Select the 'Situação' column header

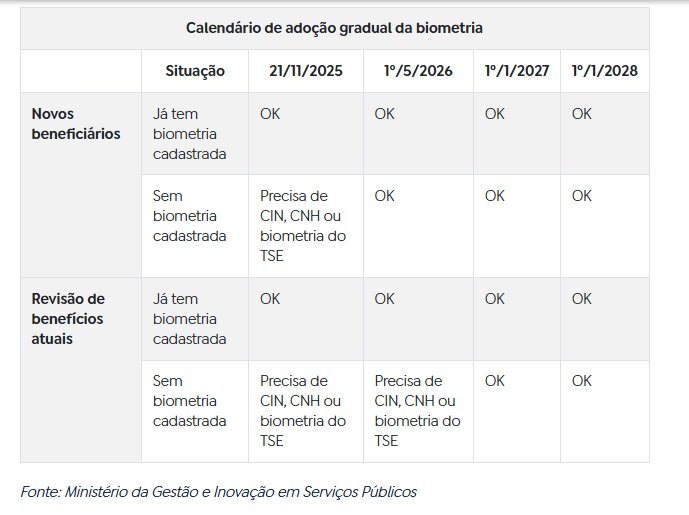point(195,71)
